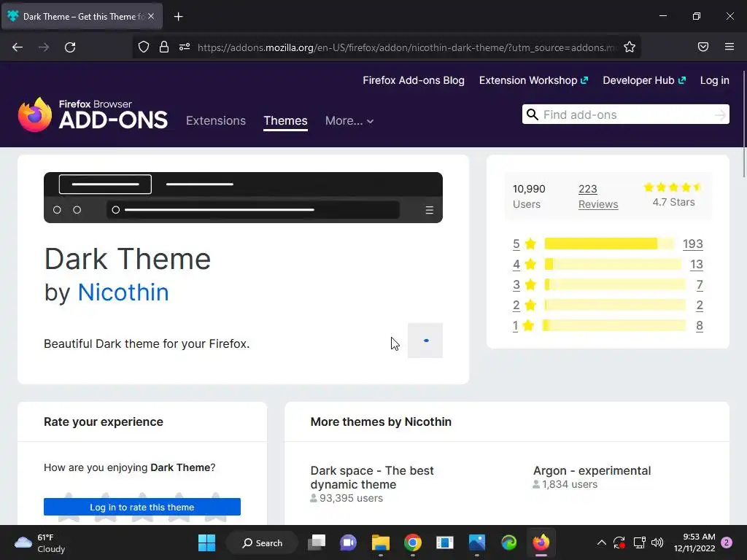
Task: Open a new browser tab
Action: coord(178,17)
